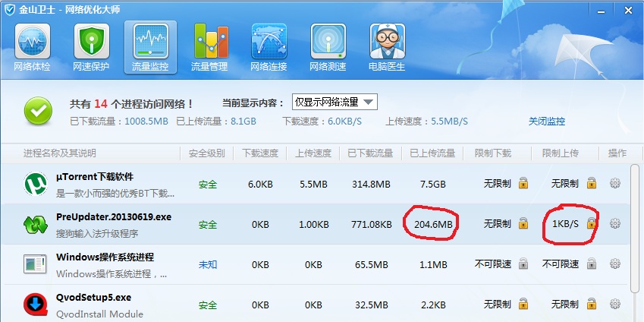
Task: Click the 1KB/S upload limit value
Action: [x=565, y=224]
